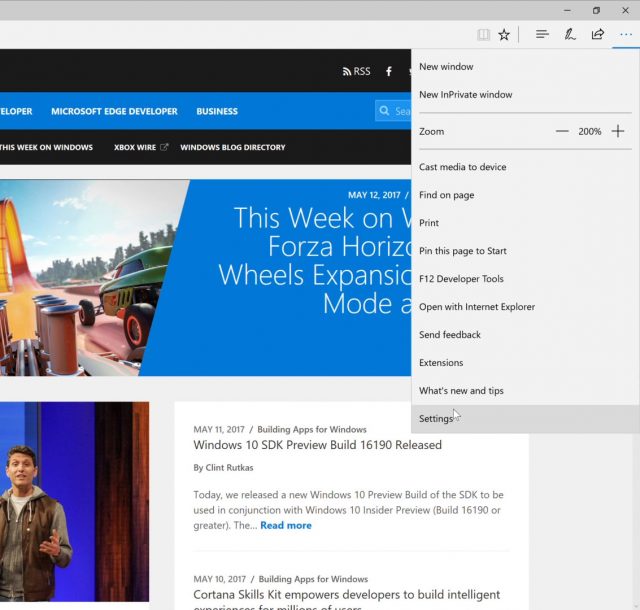This screenshot has height=610, width=640.
Task: Click author name Clint Rutkas
Action: (x=229, y=468)
